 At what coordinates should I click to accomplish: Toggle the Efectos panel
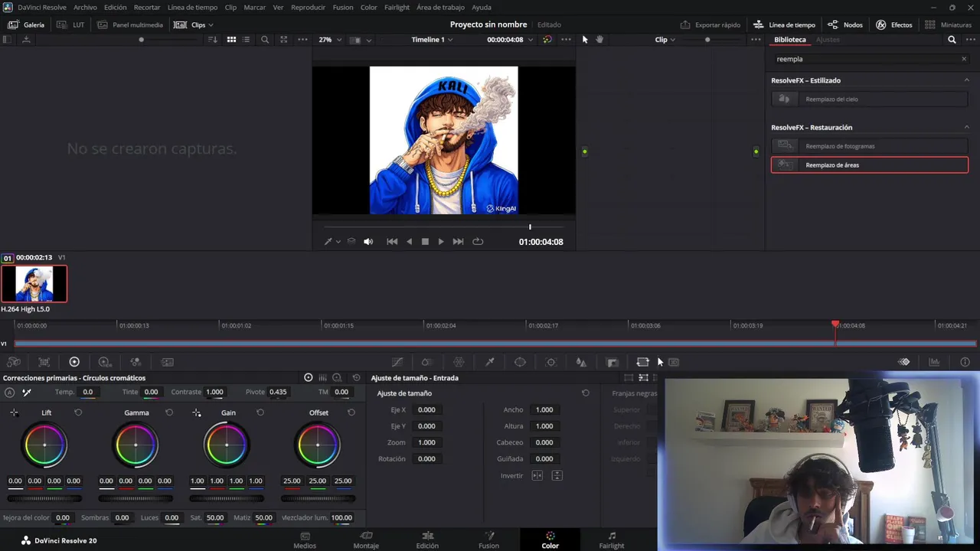pos(894,24)
